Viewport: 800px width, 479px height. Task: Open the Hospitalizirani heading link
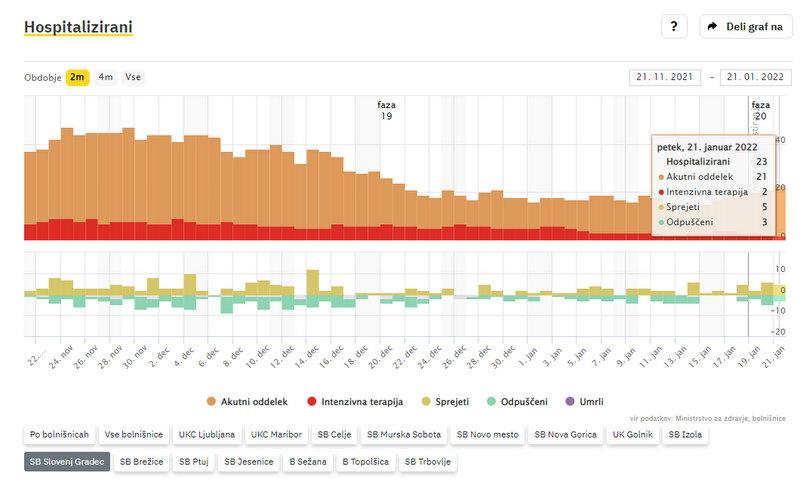[78, 27]
